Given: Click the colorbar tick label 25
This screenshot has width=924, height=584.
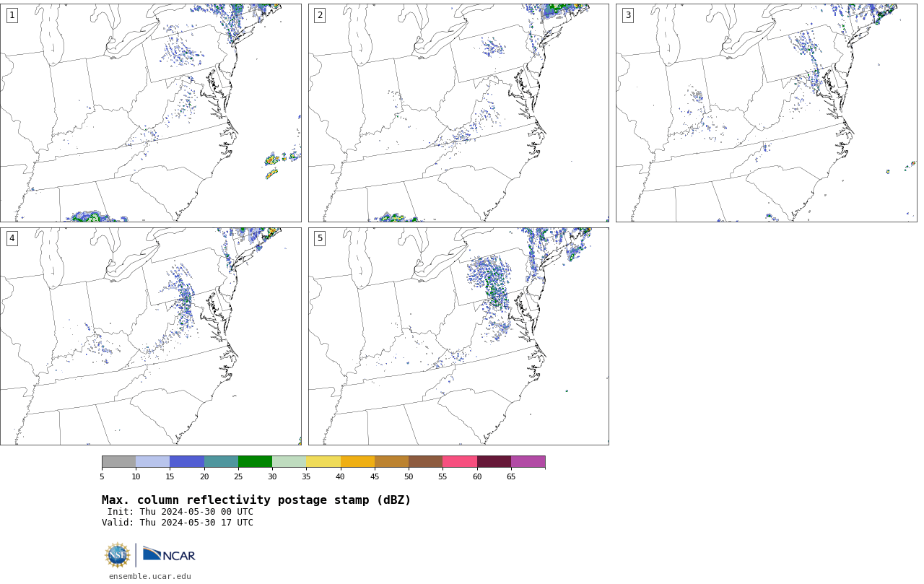Looking at the screenshot, I should pyautogui.click(x=238, y=476).
